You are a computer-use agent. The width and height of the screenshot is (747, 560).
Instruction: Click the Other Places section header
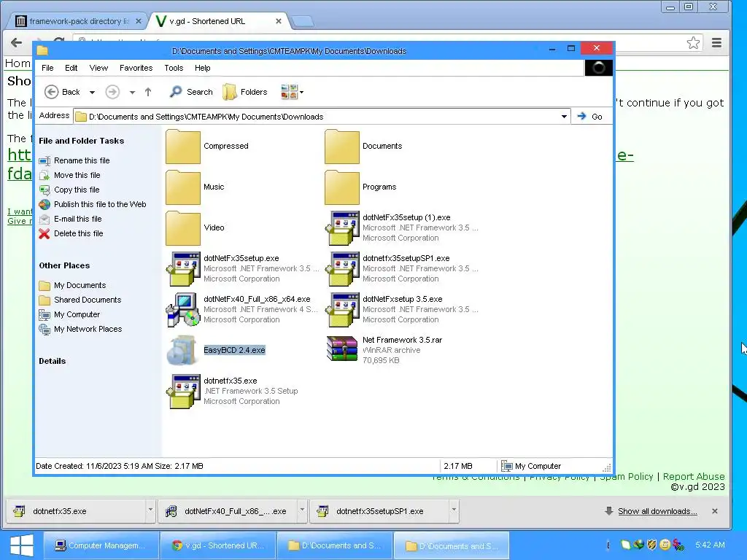(x=64, y=265)
